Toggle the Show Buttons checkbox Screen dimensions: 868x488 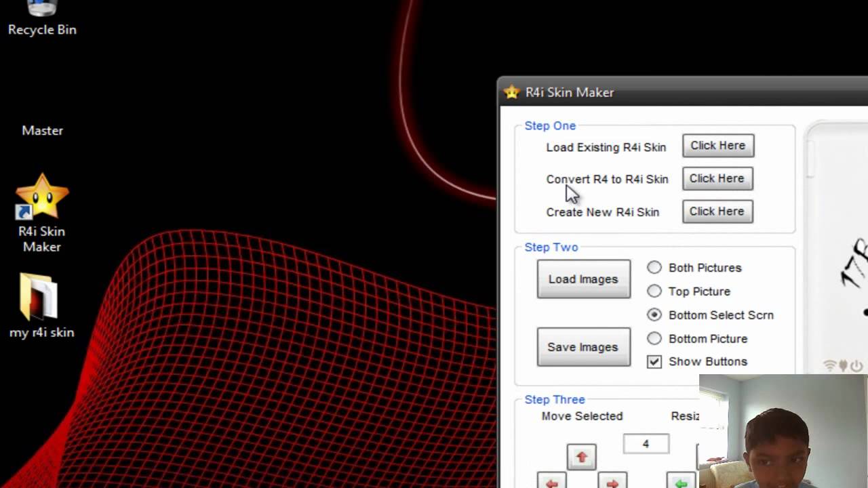click(654, 362)
